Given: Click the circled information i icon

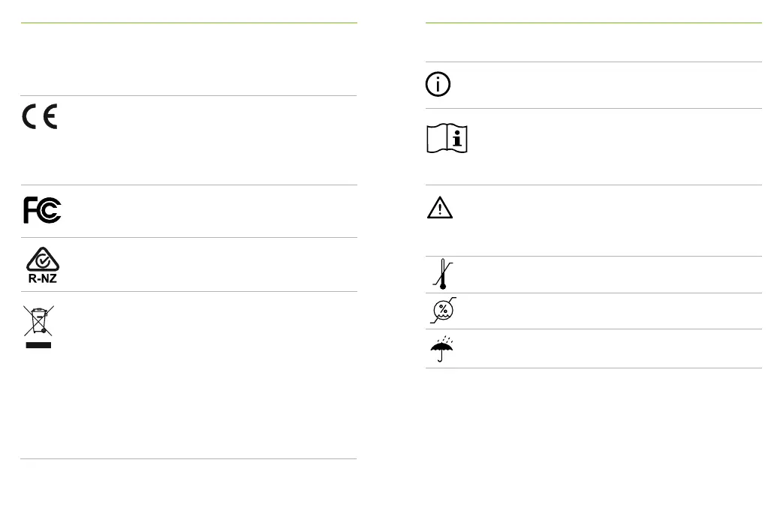Looking at the screenshot, I should [x=438, y=84].
